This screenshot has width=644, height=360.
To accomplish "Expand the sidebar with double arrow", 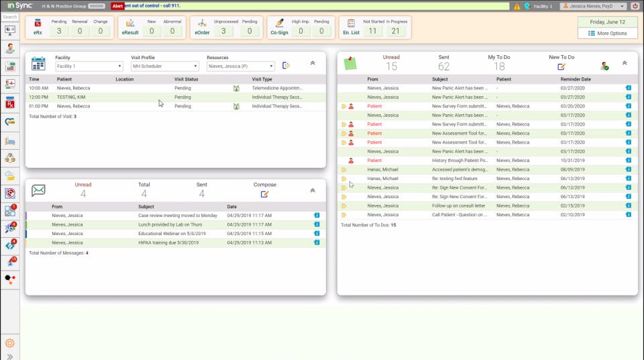I will pos(10,356).
